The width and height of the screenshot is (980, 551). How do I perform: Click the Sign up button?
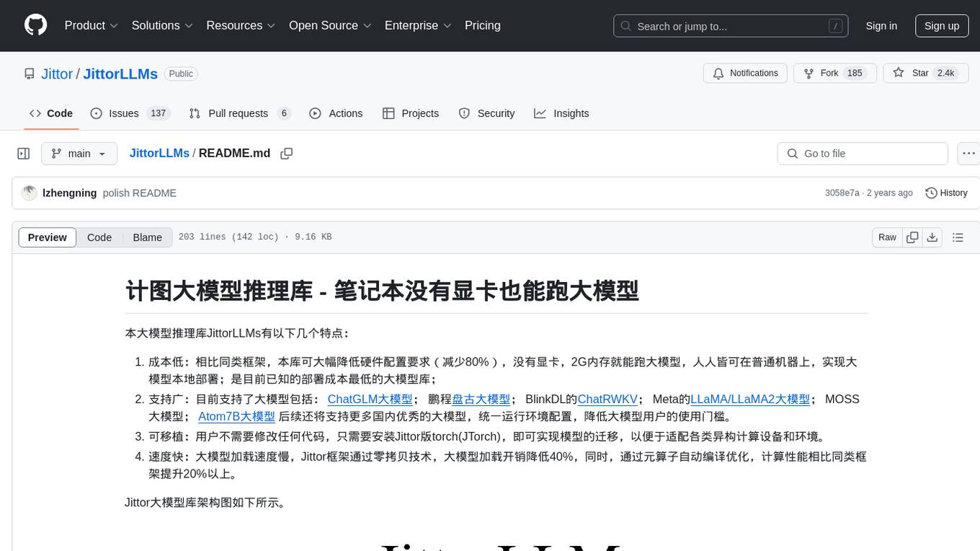pyautogui.click(x=942, y=26)
